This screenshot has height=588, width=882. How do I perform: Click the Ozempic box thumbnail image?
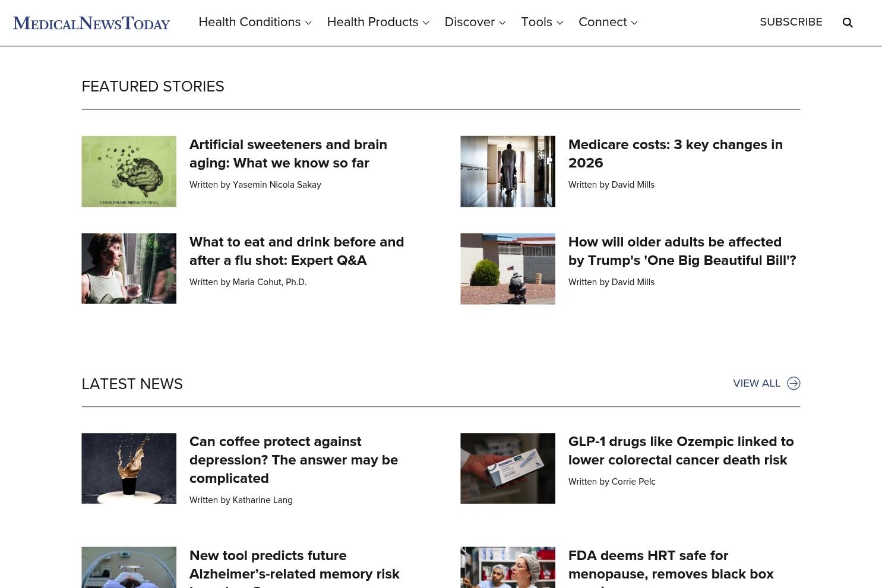click(507, 469)
